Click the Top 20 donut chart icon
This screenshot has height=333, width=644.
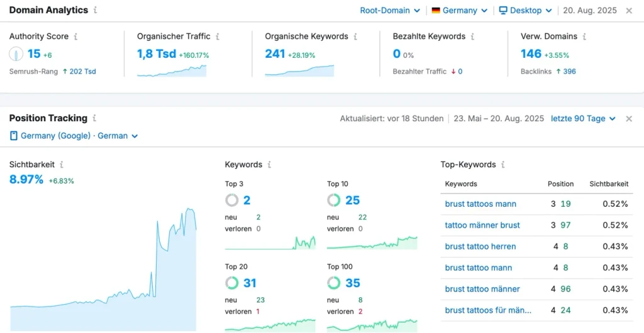coord(231,283)
